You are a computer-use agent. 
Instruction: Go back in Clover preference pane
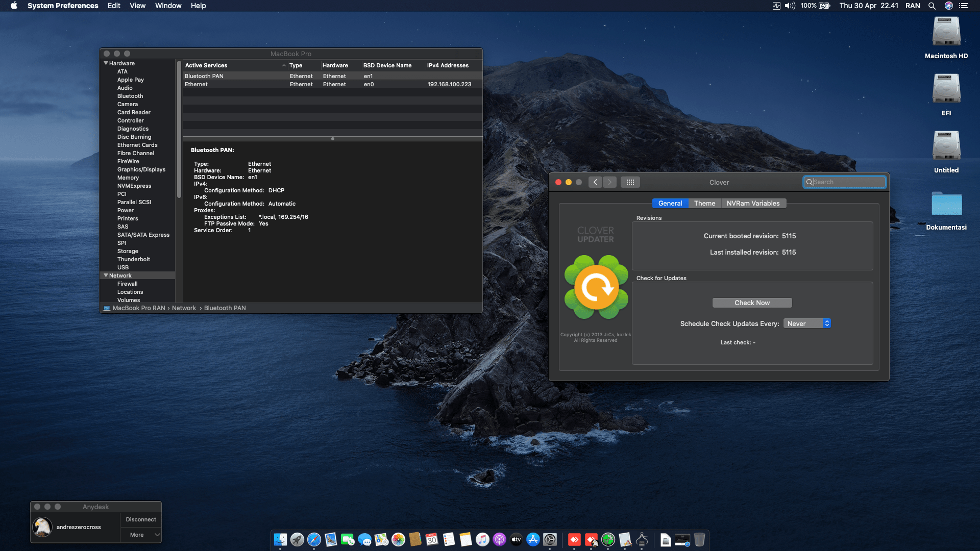click(595, 182)
